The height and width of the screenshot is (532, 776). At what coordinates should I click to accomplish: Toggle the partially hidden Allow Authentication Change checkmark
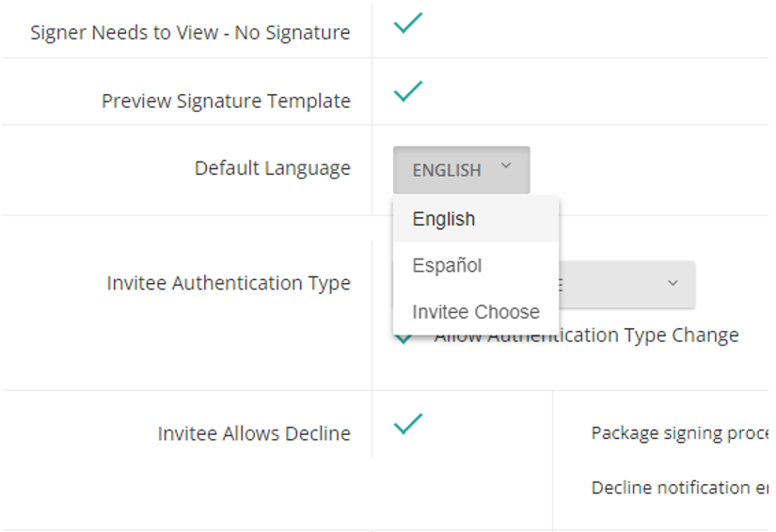coord(404,339)
